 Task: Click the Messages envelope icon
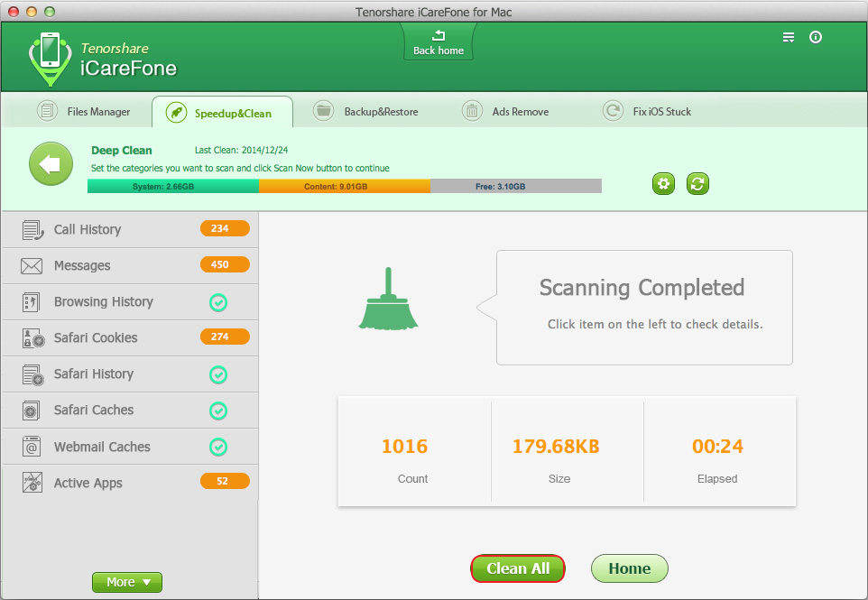(x=32, y=266)
